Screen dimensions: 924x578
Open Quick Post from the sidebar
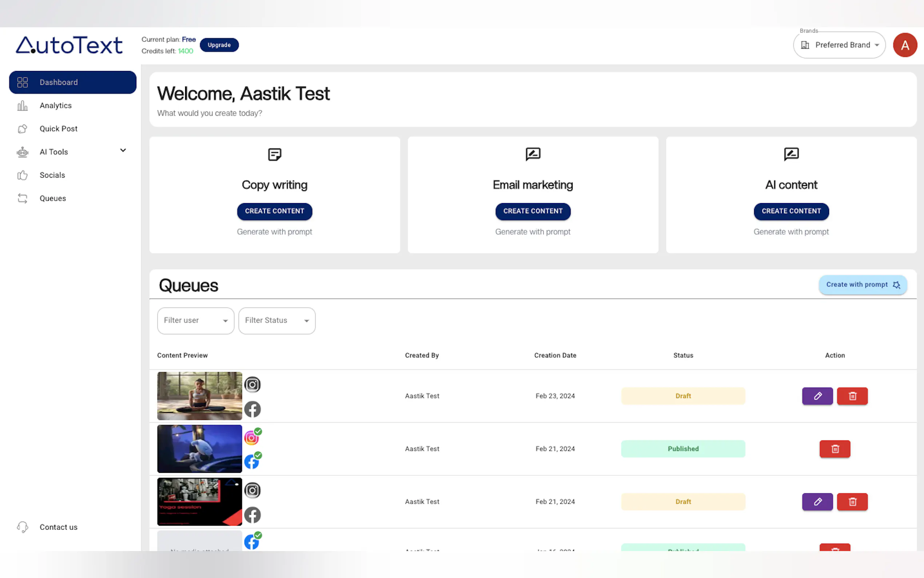(x=59, y=129)
